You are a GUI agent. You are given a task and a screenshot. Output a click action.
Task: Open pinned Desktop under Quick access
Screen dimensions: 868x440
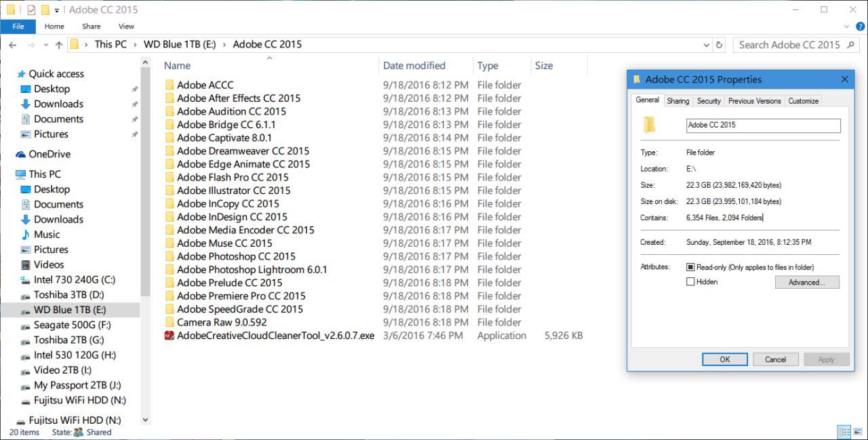click(52, 89)
